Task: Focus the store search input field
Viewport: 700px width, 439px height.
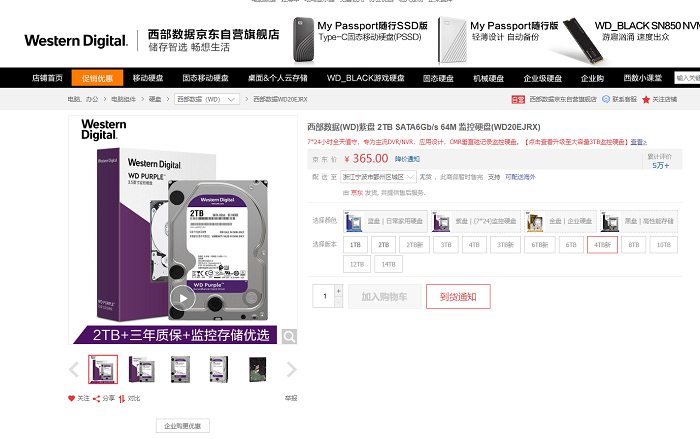Action: [687, 78]
